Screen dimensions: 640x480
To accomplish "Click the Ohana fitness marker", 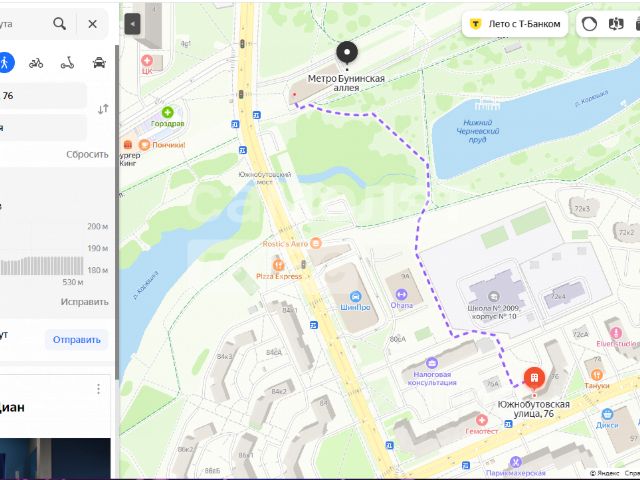I will pyautogui.click(x=401, y=294).
